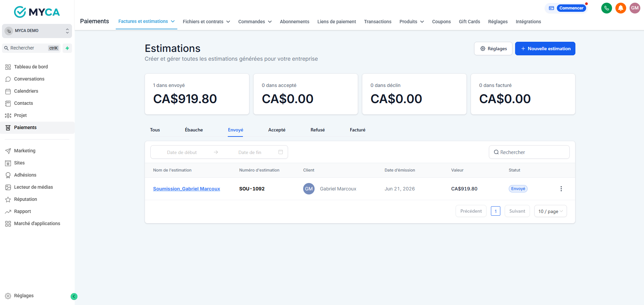Click the table Rechercher search field
The width and height of the screenshot is (644, 305).
pyautogui.click(x=529, y=152)
